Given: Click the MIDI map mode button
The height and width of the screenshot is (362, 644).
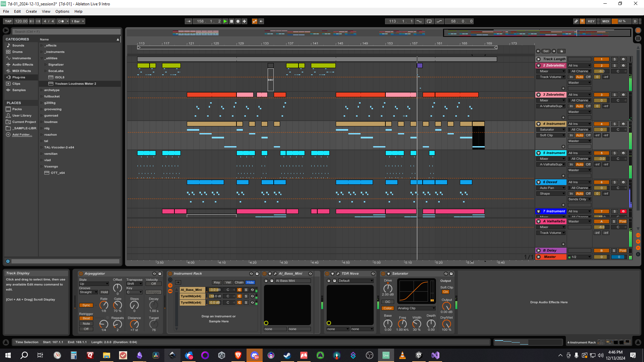Looking at the screenshot, I should click(x=605, y=21).
